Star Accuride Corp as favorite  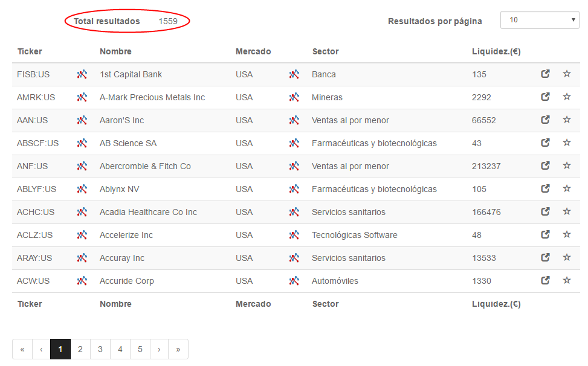pos(567,280)
